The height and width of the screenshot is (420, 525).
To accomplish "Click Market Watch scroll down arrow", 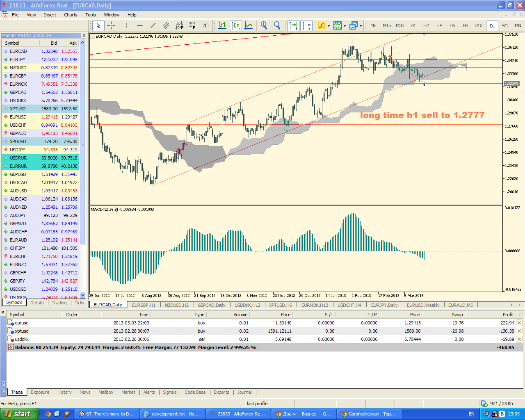I will [83, 295].
